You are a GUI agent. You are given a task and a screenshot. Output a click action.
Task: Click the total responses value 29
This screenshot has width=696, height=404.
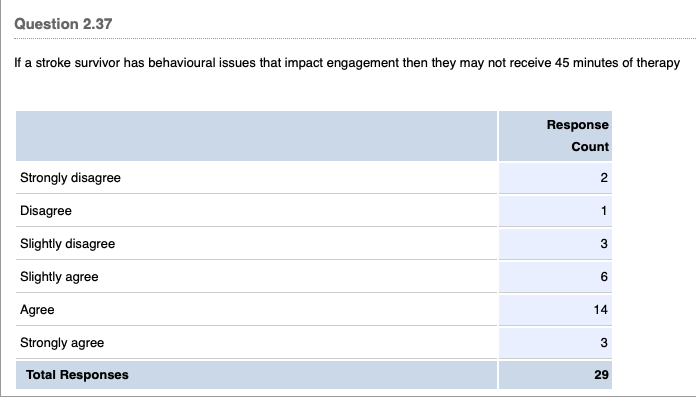(601, 375)
